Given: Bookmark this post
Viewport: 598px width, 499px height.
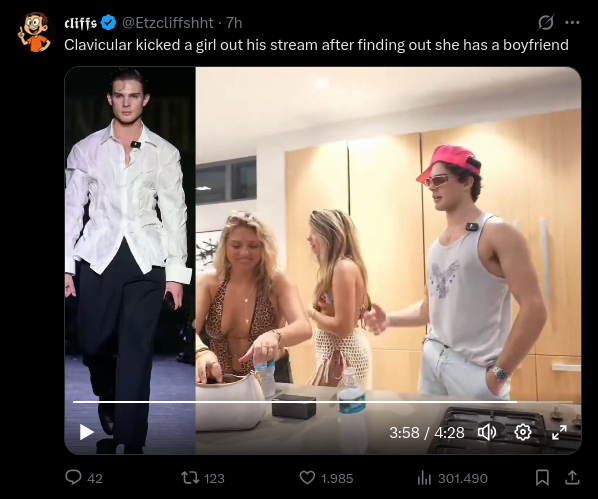Looking at the screenshot, I should [542, 478].
